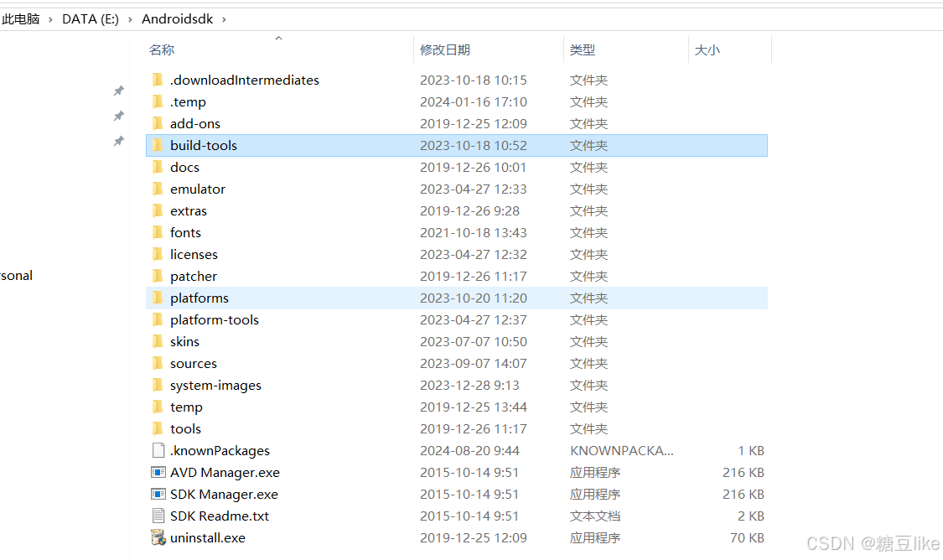This screenshot has height=560, width=943.
Task: Select the platforms folder name
Action: 199,298
